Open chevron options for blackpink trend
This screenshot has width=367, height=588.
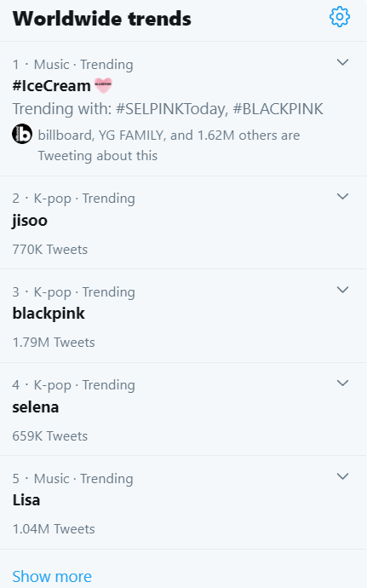click(x=342, y=290)
